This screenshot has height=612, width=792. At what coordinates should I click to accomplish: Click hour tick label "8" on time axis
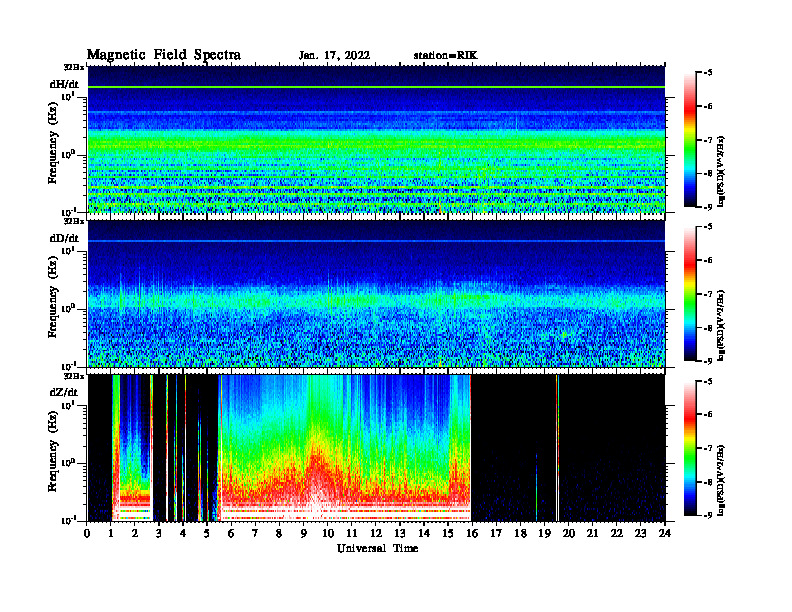(x=279, y=533)
